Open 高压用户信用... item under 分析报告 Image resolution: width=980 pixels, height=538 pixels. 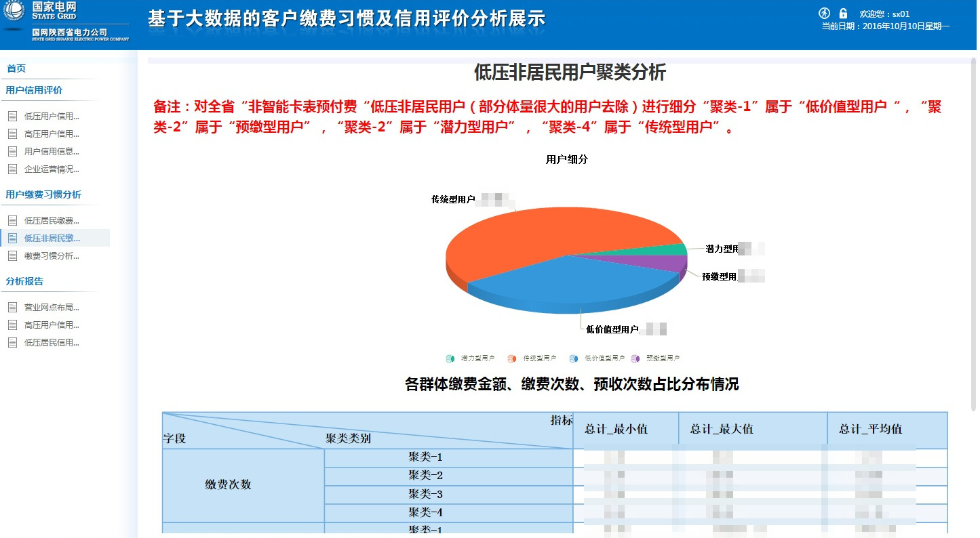tap(52, 325)
